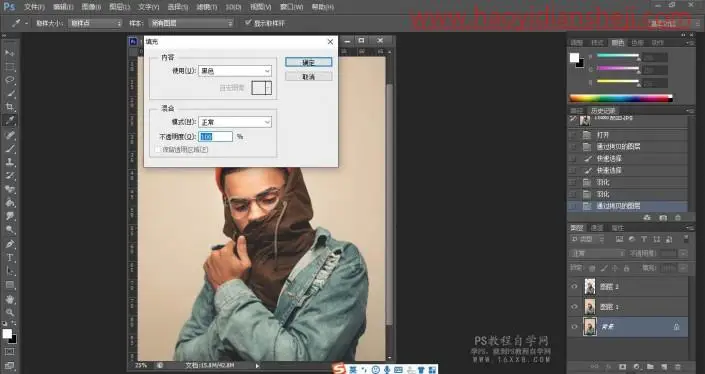Create new layer via Layers panel icon
The height and width of the screenshot is (374, 705).
[665, 367]
